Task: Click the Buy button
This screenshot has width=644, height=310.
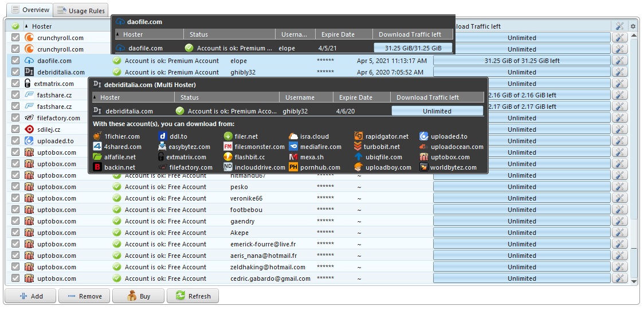Action: point(138,296)
